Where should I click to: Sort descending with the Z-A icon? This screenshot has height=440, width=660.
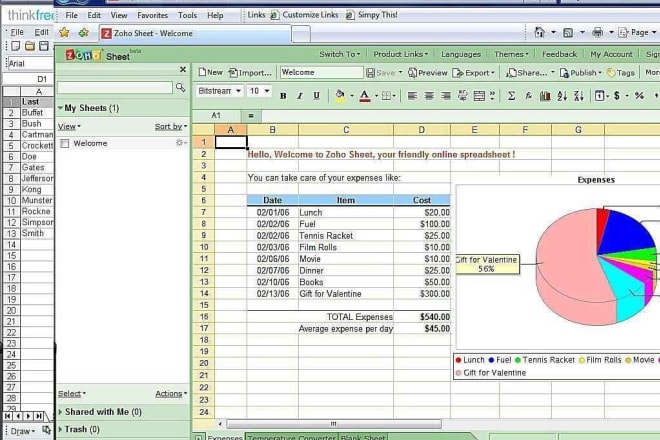[579, 96]
